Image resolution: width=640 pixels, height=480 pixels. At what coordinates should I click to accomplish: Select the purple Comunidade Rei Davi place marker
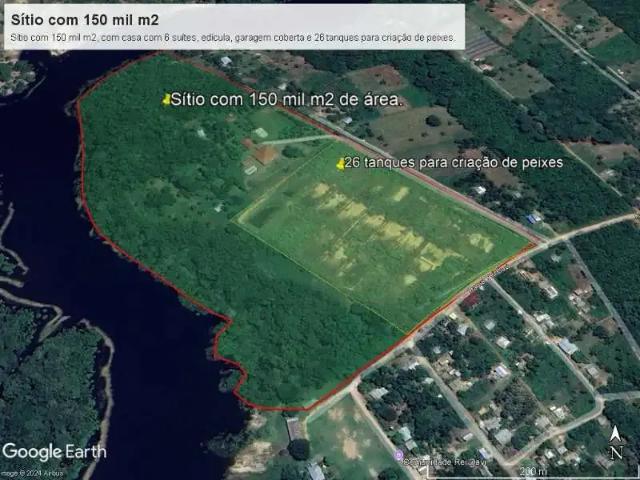[x=400, y=462]
